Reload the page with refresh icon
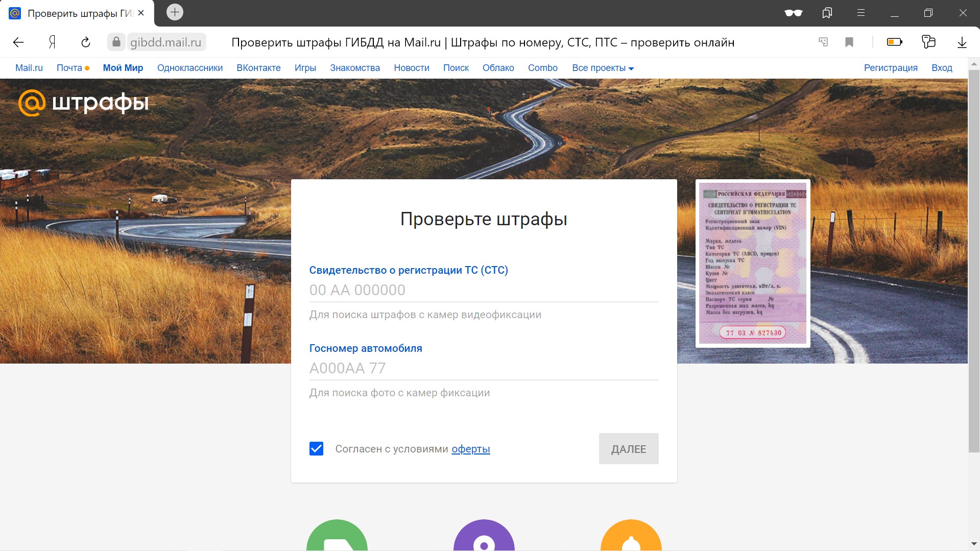 click(x=86, y=42)
